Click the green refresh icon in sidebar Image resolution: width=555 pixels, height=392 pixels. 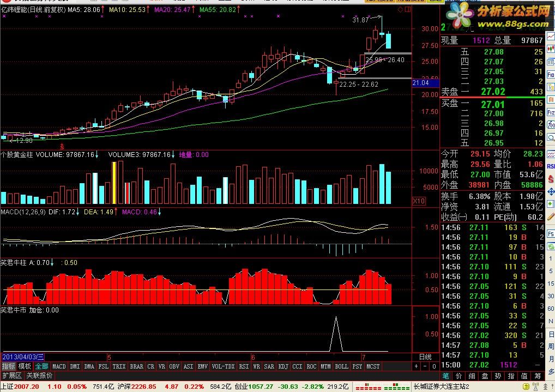(x=551, y=246)
